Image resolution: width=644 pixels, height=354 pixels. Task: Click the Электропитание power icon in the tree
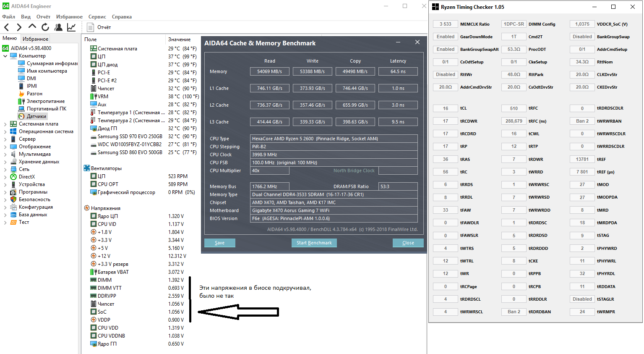[21, 101]
